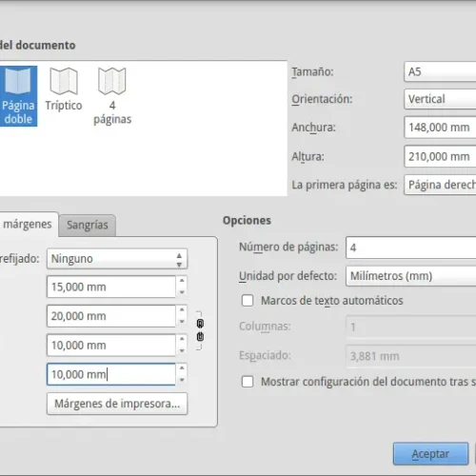Open the Tamaño A5 dropdown

440,71
